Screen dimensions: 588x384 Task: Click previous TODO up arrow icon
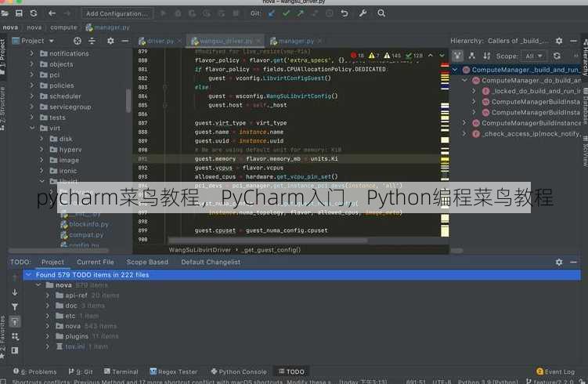[15, 277]
